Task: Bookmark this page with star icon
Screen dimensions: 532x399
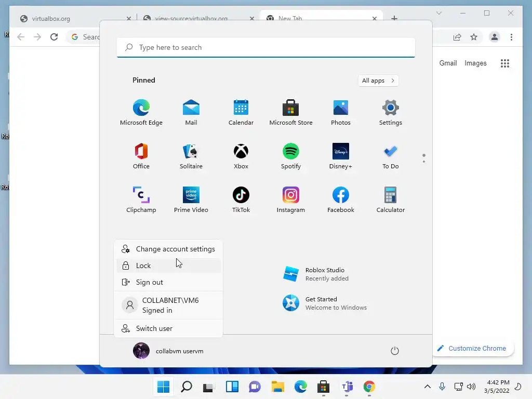Action: click(474, 37)
